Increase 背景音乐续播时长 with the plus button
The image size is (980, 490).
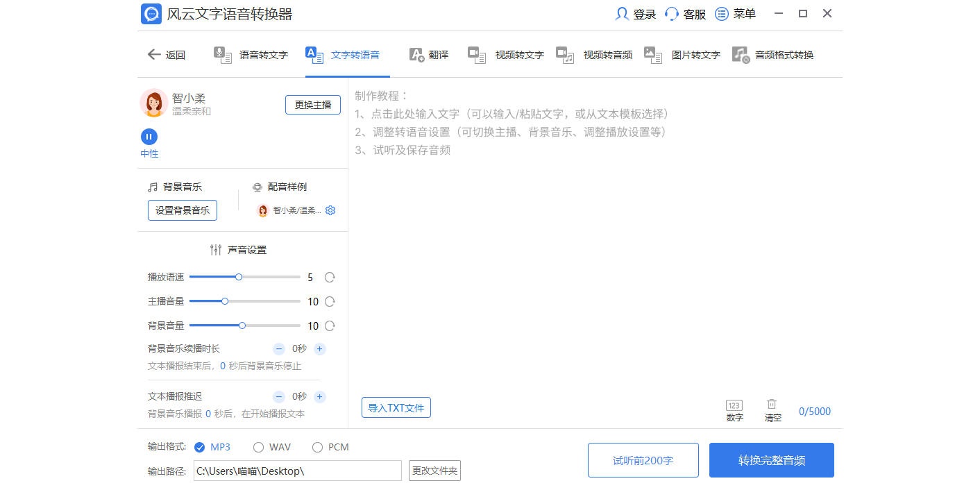[319, 348]
